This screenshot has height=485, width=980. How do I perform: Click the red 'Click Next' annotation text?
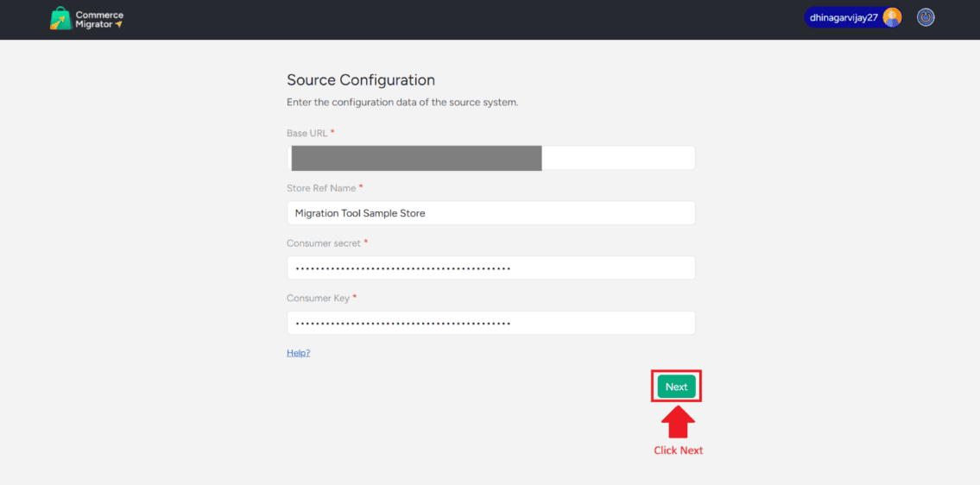pyautogui.click(x=678, y=450)
